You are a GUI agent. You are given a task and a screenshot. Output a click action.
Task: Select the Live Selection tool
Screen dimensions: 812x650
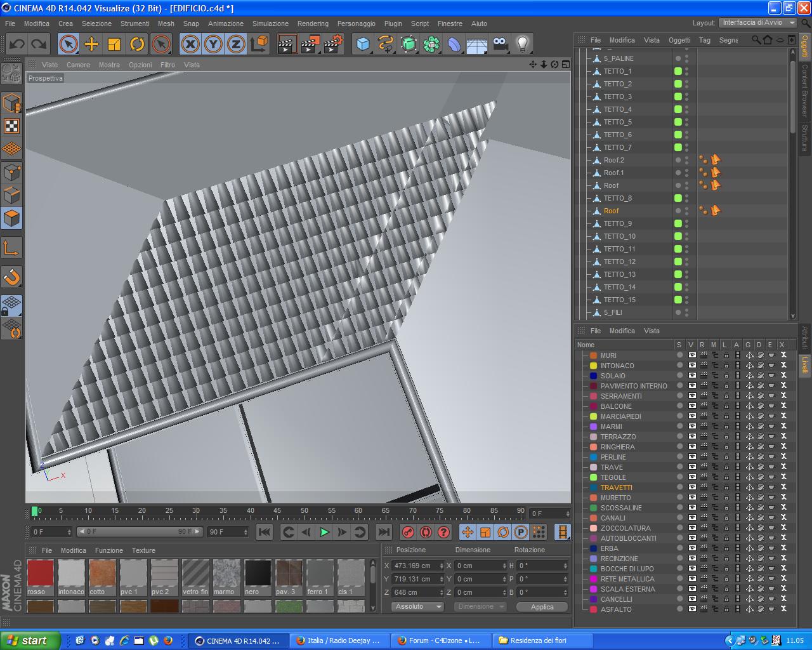tap(69, 44)
